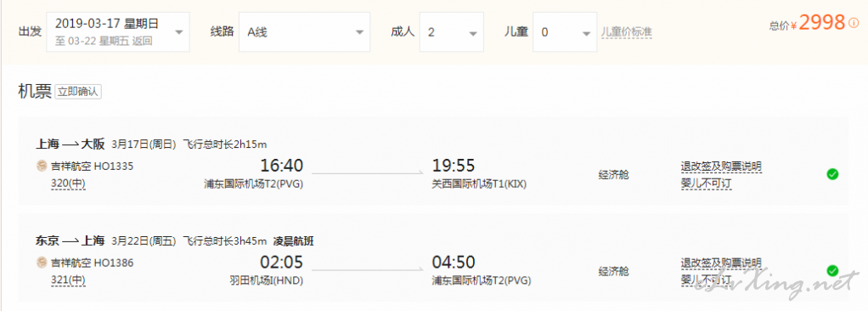Click the Juneyao Airlines logo for HO1386
The image size is (868, 311).
42,263
